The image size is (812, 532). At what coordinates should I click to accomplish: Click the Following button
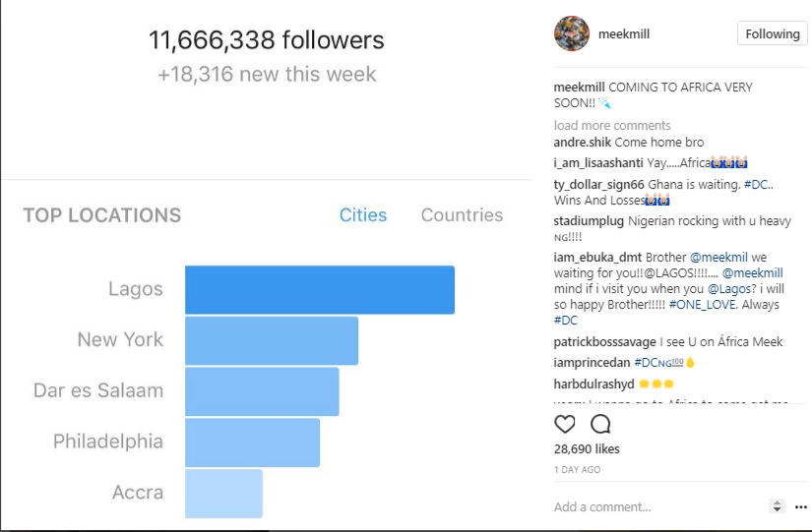tap(772, 33)
